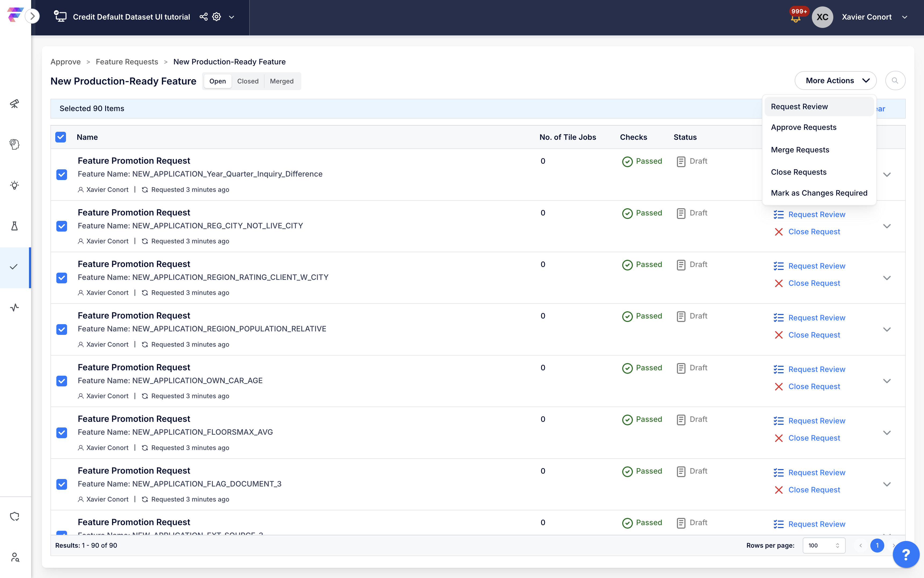The width and height of the screenshot is (924, 578).
Task: Toggle checkbox for NEW_APPLICATION_FLAG_DOCUMENT_3 request
Action: tap(61, 484)
